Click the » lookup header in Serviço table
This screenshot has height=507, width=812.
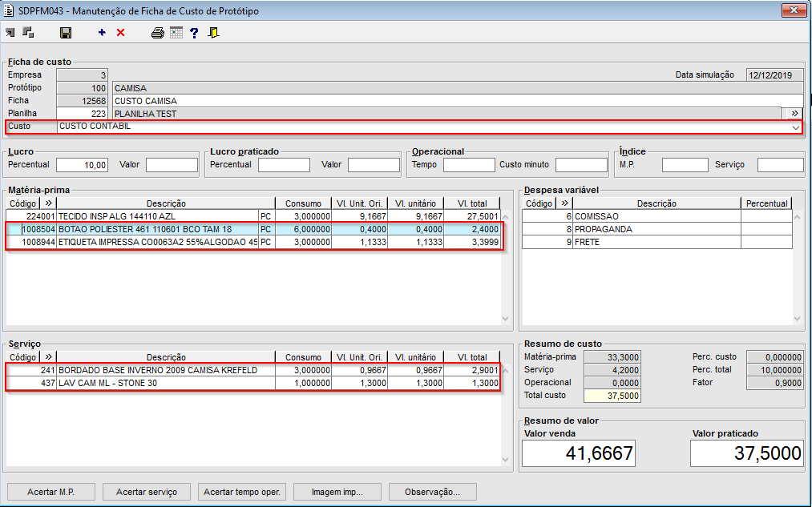[48, 357]
